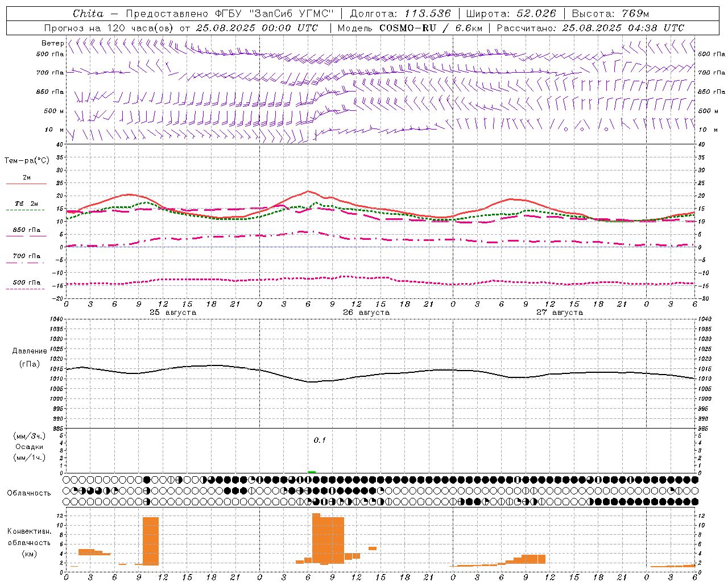The width and height of the screenshot is (728, 582).
Task: Click the Конвективн. облачность (км) label
Action: tap(29, 542)
